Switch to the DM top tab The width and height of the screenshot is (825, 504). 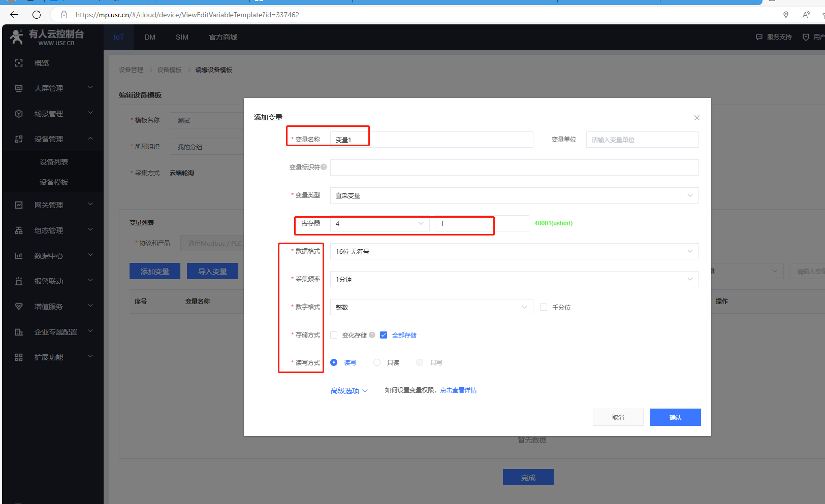pyautogui.click(x=150, y=37)
